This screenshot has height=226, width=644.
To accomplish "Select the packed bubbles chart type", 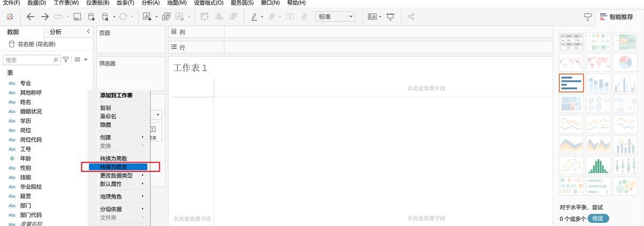I will [625, 186].
